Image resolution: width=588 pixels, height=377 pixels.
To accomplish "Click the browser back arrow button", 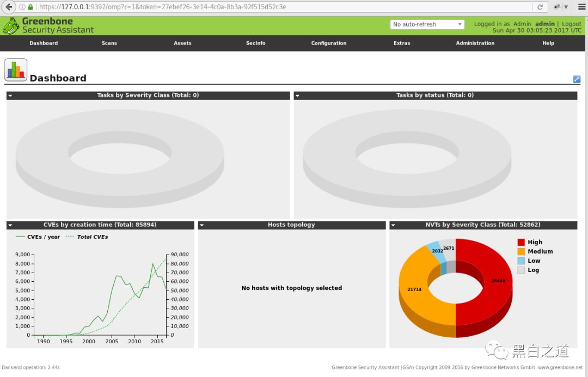I will click(9, 7).
